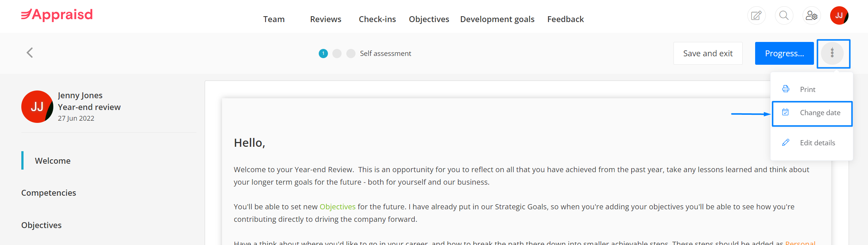Click the Edit details pencil icon
Viewport: 868px width, 245px height.
786,142
